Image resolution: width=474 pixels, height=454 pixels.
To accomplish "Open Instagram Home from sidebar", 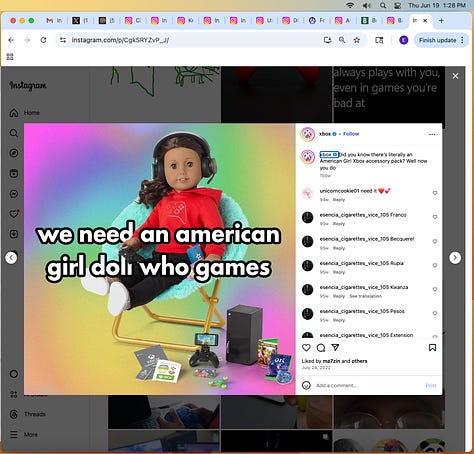I will [x=25, y=113].
